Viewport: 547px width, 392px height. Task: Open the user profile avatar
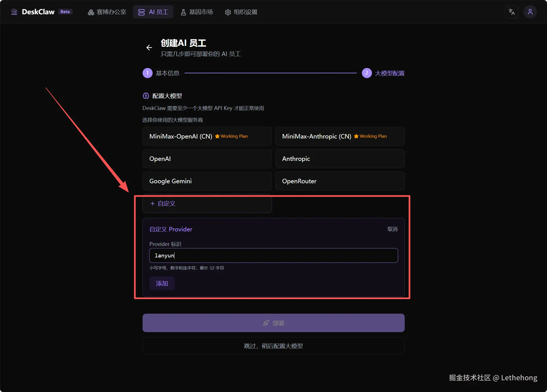click(x=530, y=12)
